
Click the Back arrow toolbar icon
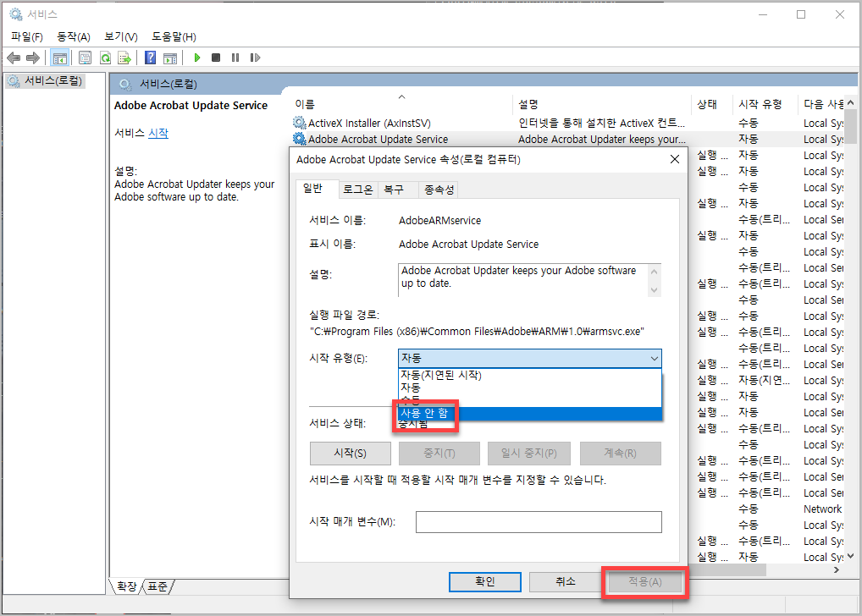tap(14, 58)
